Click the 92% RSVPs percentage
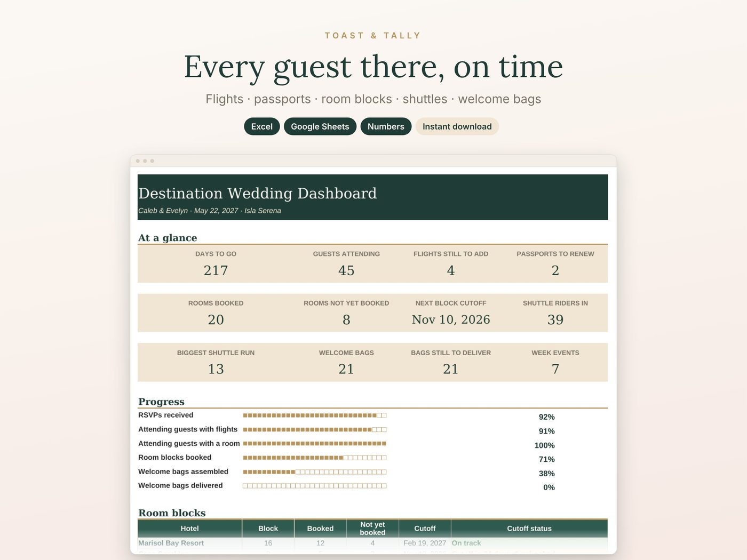This screenshot has width=747, height=560. pos(547,417)
